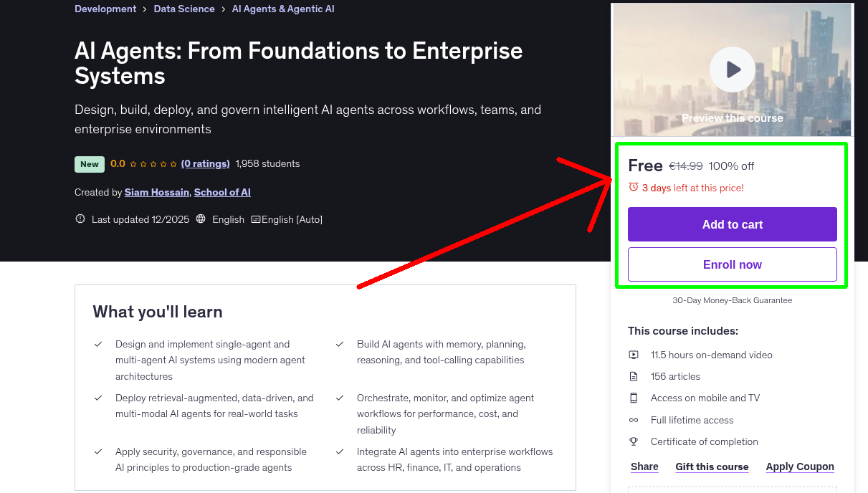
Task: Click the video play icon on course preview
Action: tap(732, 70)
